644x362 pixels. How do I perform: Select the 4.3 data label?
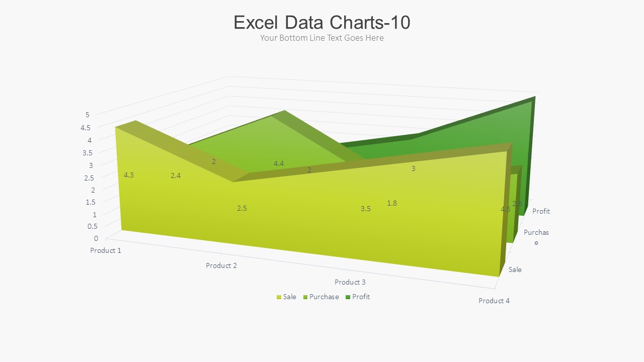129,175
